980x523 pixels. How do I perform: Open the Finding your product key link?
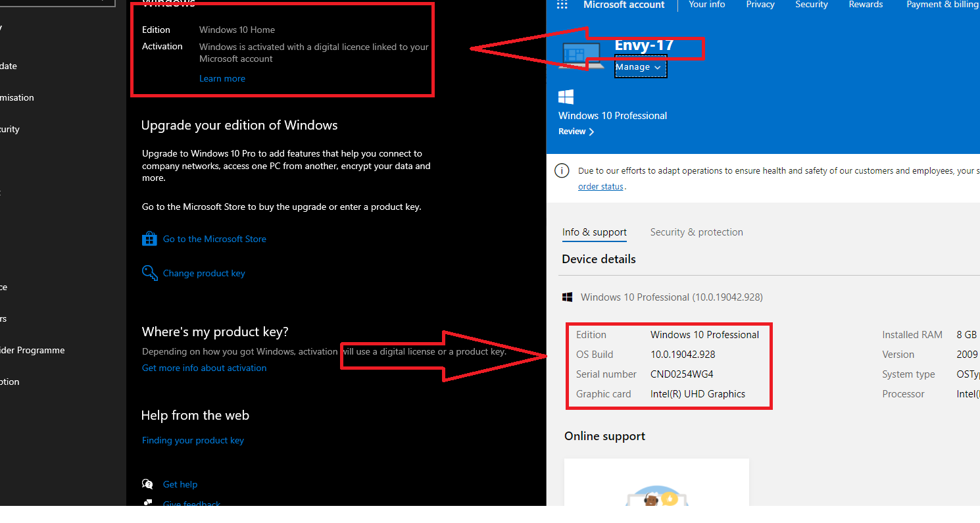coord(193,440)
